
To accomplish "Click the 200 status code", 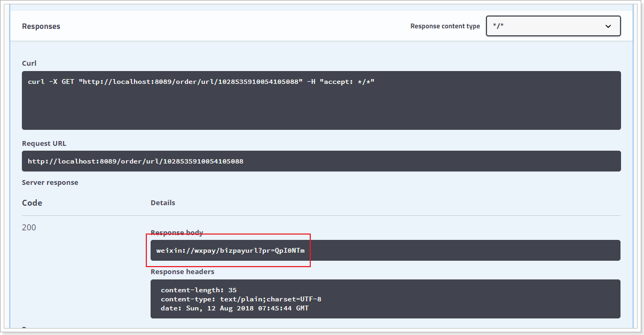I will click(x=29, y=228).
